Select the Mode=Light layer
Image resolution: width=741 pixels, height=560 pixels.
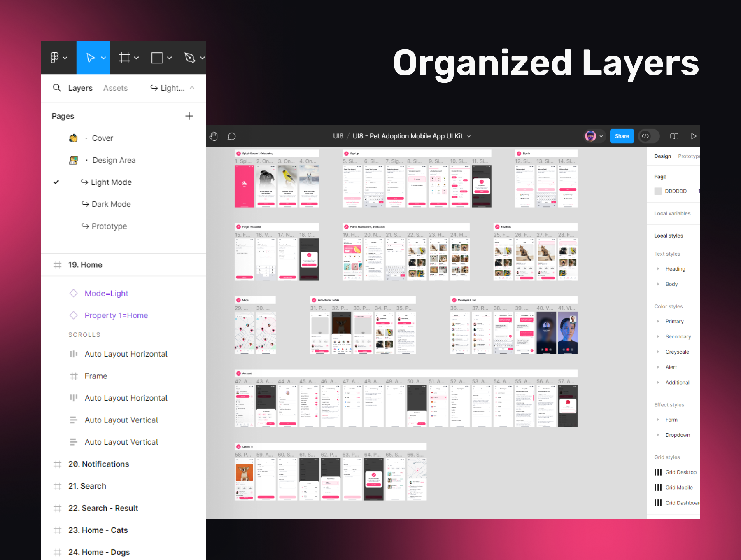(x=106, y=293)
